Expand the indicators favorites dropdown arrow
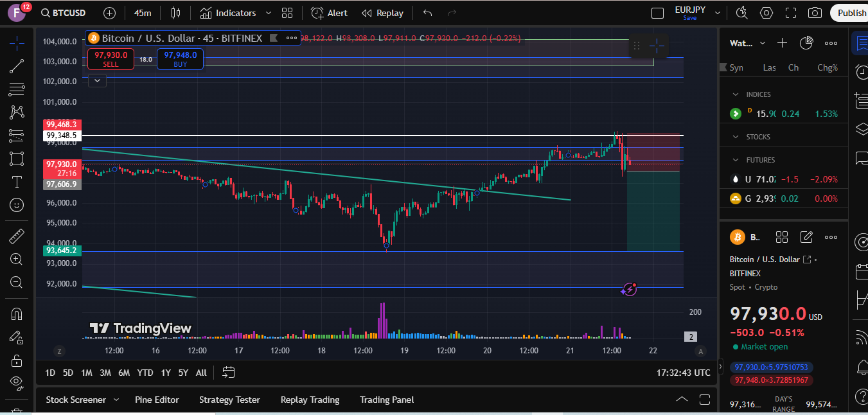Viewport: 868px width, 415px height. tap(268, 13)
